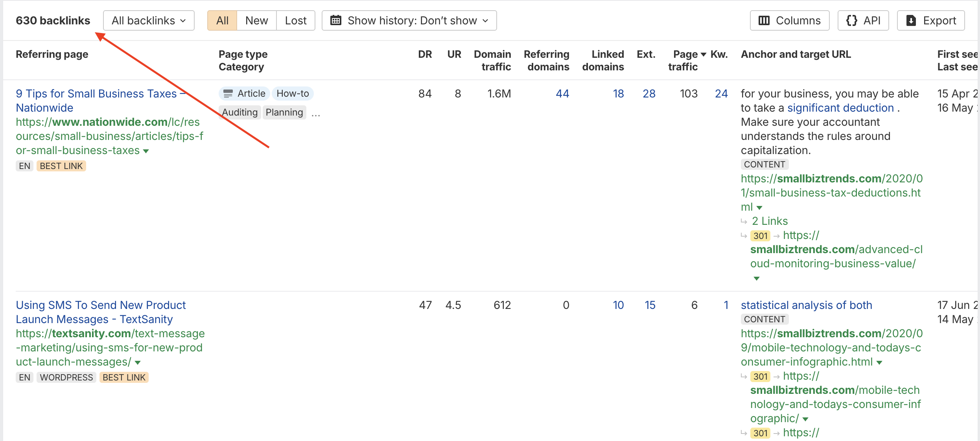Image resolution: width=980 pixels, height=441 pixels.
Task: Switch to the New backlinks tab
Action: click(x=256, y=20)
